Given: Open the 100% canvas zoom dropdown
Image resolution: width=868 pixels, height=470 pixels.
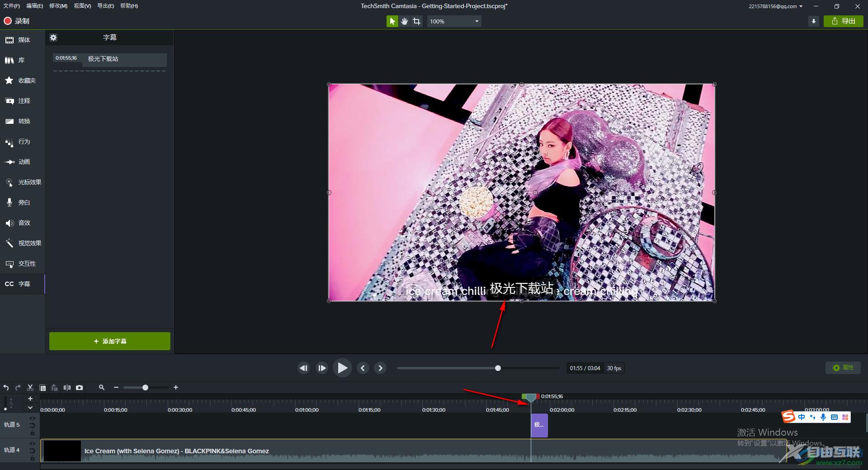Looking at the screenshot, I should (x=454, y=21).
